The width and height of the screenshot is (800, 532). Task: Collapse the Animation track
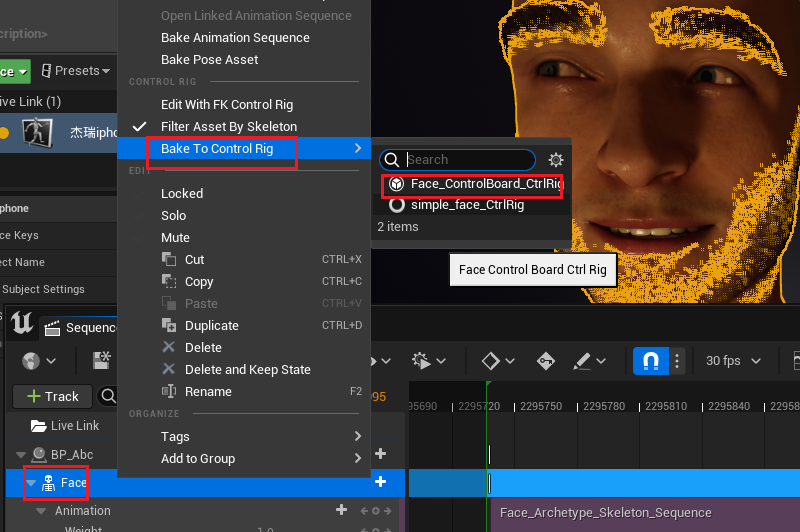[x=41, y=511]
